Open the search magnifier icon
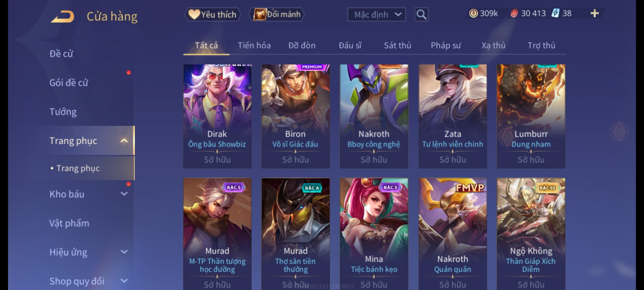Image resolution: width=644 pixels, height=290 pixels. coord(421,15)
